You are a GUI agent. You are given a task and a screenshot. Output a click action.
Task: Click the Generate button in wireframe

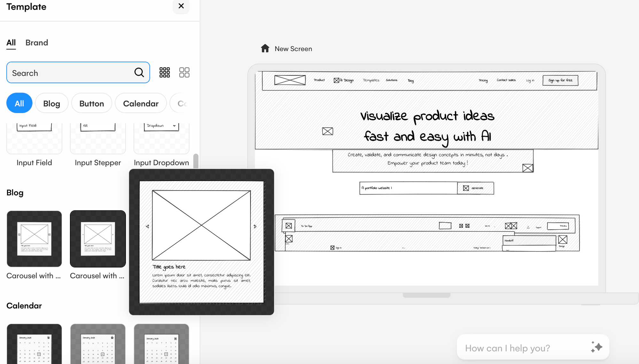click(475, 188)
